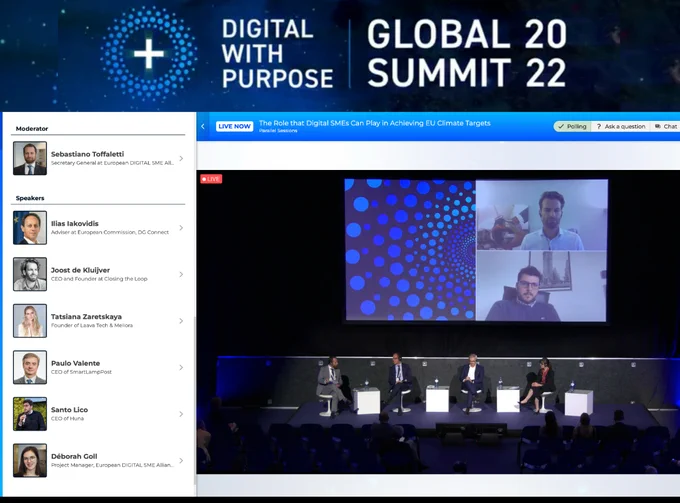Expand Santo Lico's profile chevron
This screenshot has height=503, width=680.
pyautogui.click(x=181, y=414)
